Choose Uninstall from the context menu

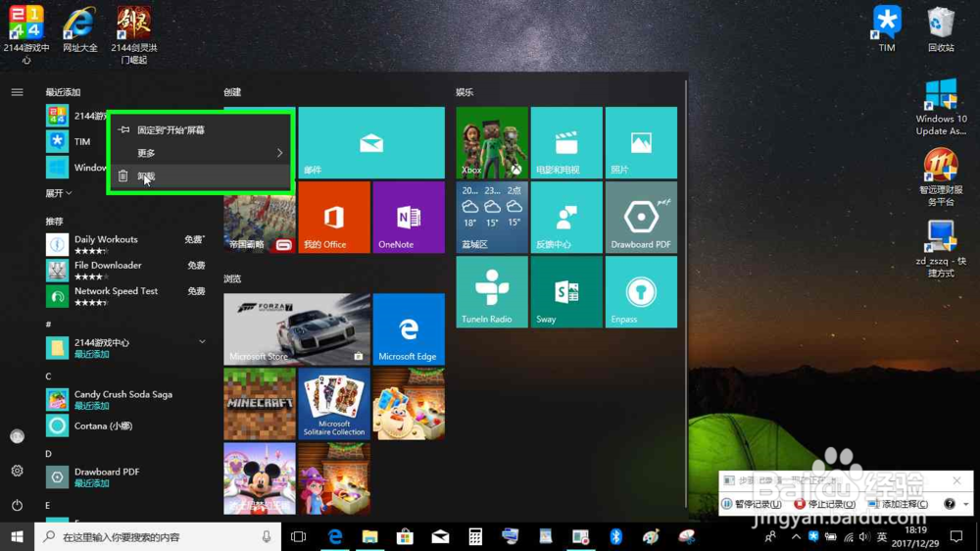point(200,176)
